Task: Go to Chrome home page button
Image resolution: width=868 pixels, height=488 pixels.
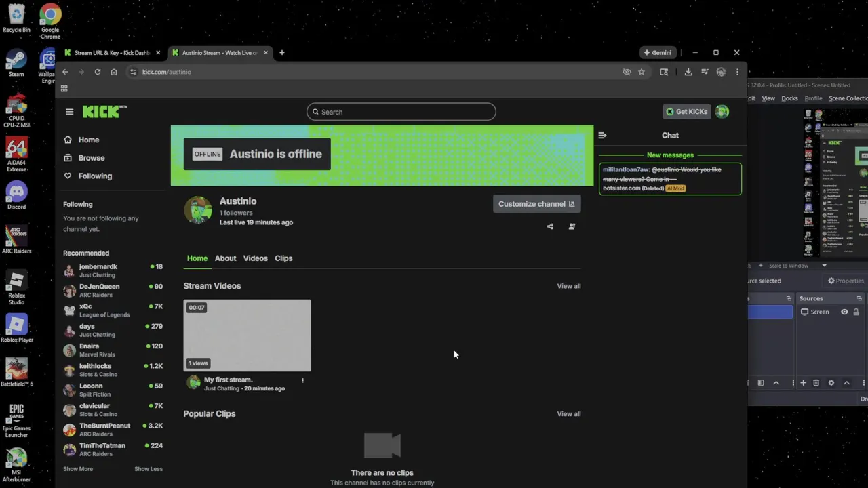Action: click(x=114, y=72)
